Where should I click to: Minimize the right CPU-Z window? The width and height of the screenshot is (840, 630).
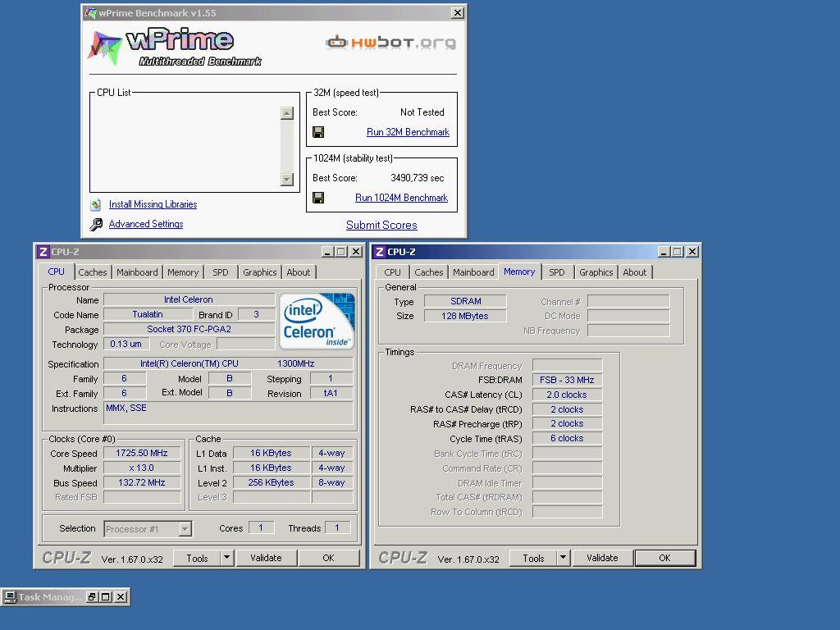pyautogui.click(x=664, y=252)
